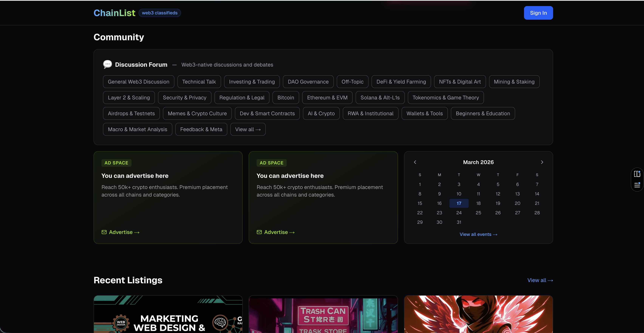Image resolution: width=644 pixels, height=333 pixels.
Task: Open the Bitcoin discussion category
Action: click(x=286, y=98)
